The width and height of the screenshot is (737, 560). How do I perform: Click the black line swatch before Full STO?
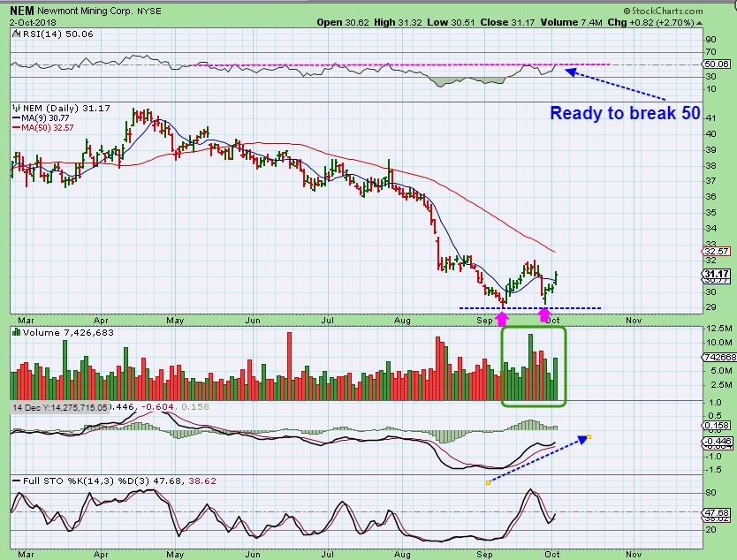click(x=16, y=481)
